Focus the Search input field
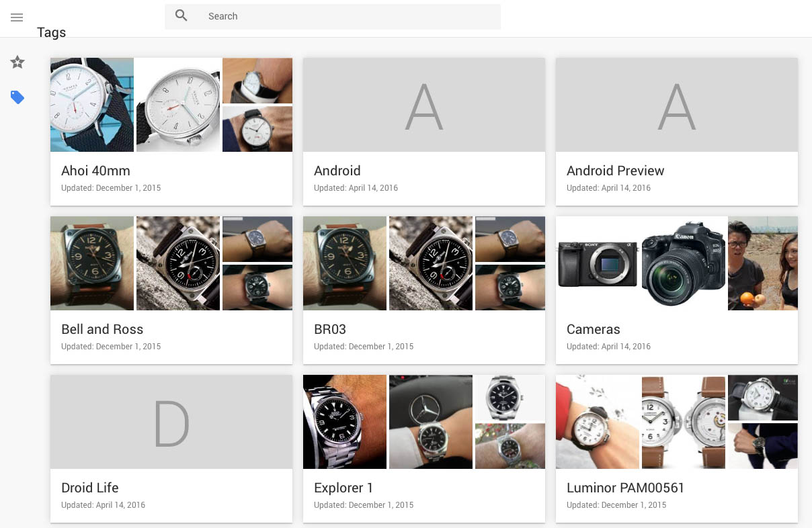Viewport: 812px width, 528px height. (333, 16)
